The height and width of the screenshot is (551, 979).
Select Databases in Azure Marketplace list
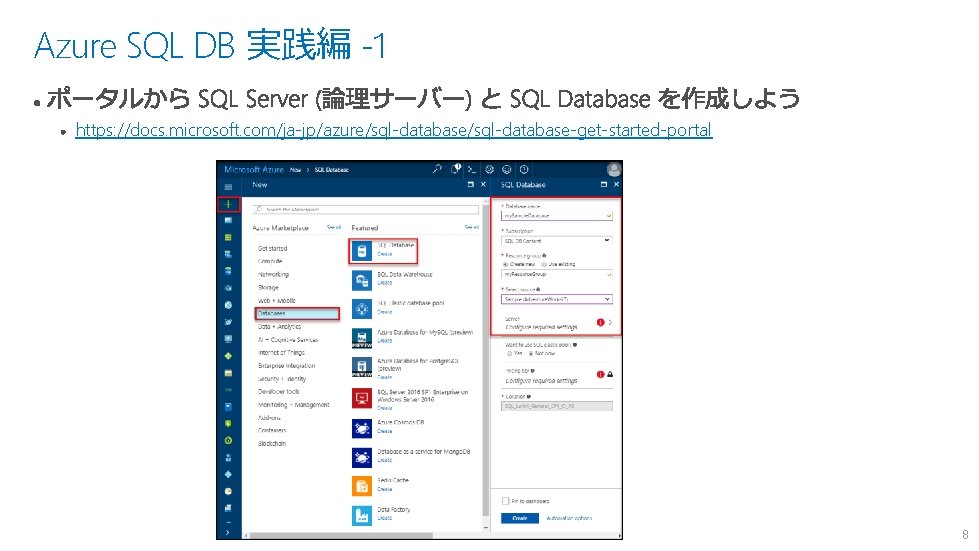click(x=297, y=313)
